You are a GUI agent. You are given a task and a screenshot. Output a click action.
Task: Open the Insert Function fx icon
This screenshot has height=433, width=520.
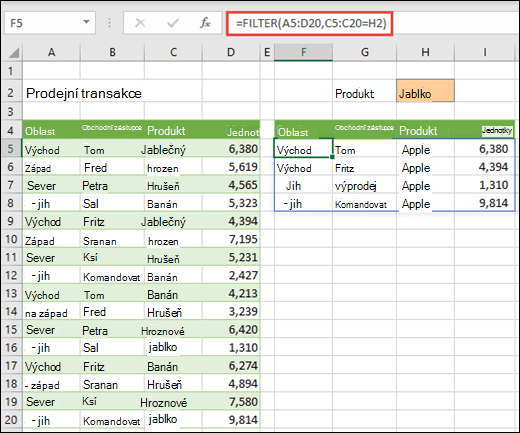point(205,23)
